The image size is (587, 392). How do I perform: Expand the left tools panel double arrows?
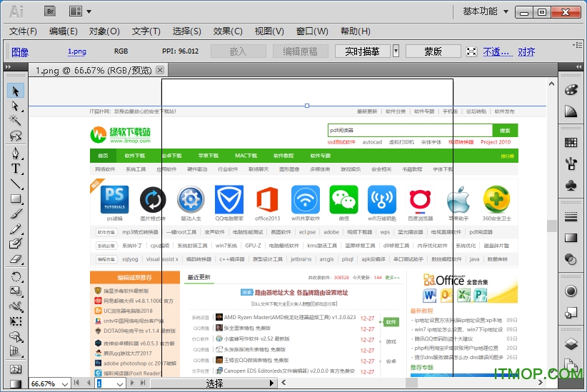8,66
